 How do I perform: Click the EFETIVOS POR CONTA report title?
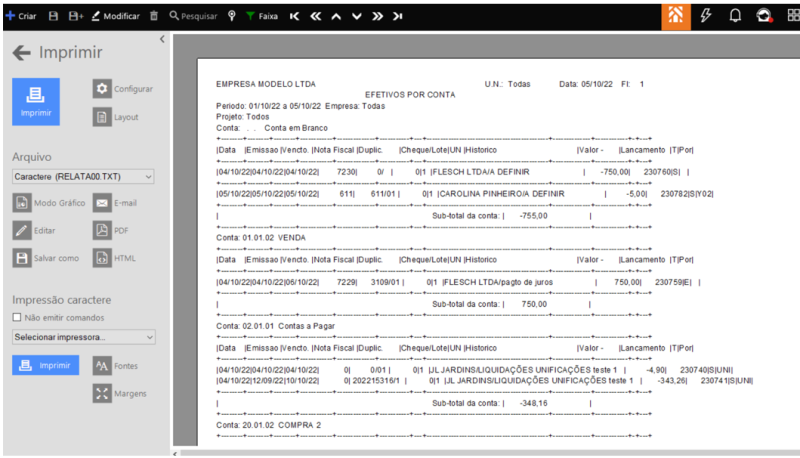pyautogui.click(x=410, y=95)
